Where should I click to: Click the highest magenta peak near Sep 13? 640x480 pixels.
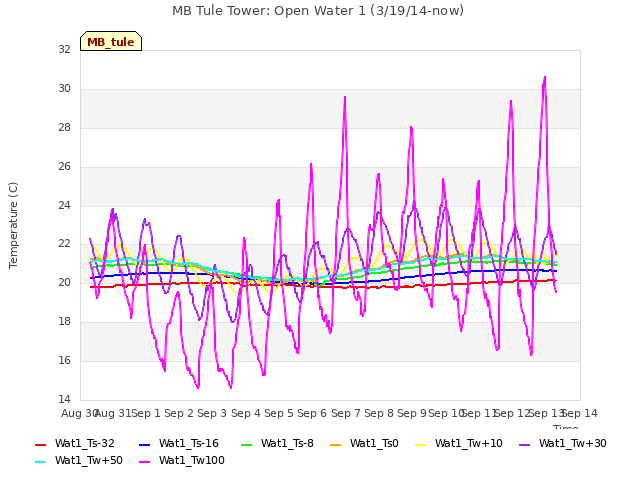point(544,77)
